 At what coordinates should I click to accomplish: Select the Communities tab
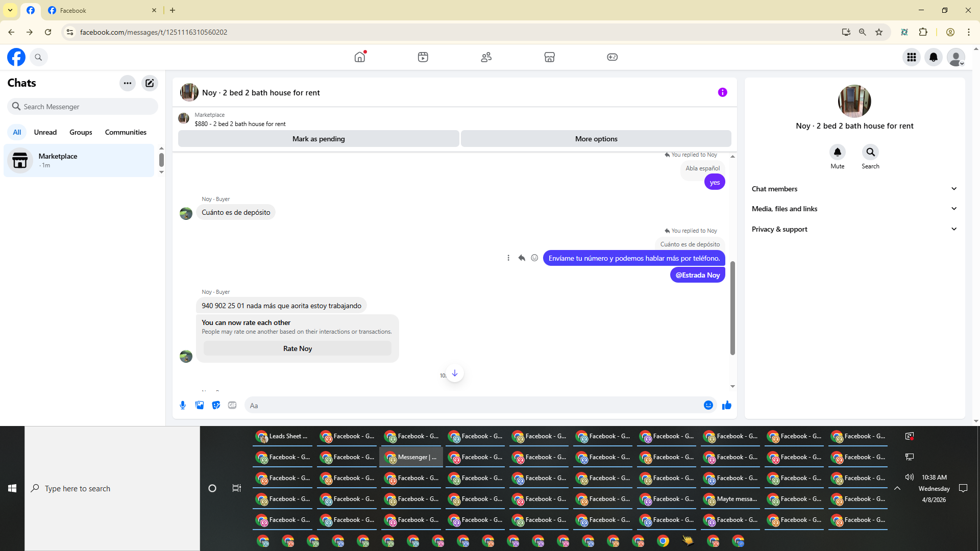coord(126,132)
